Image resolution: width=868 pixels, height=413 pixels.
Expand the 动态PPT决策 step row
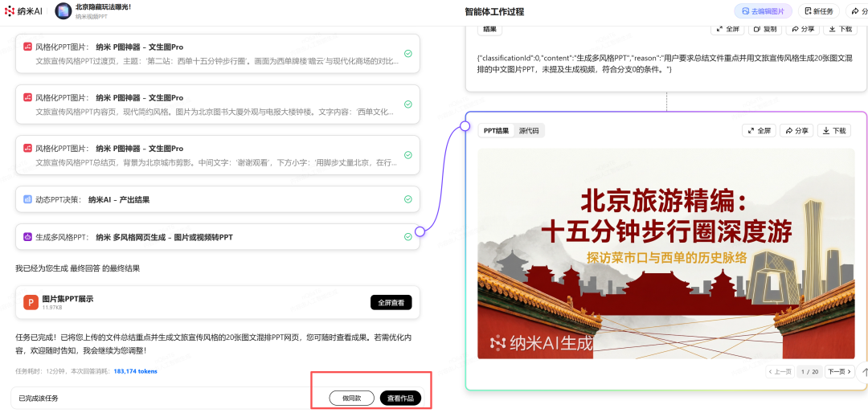click(218, 199)
